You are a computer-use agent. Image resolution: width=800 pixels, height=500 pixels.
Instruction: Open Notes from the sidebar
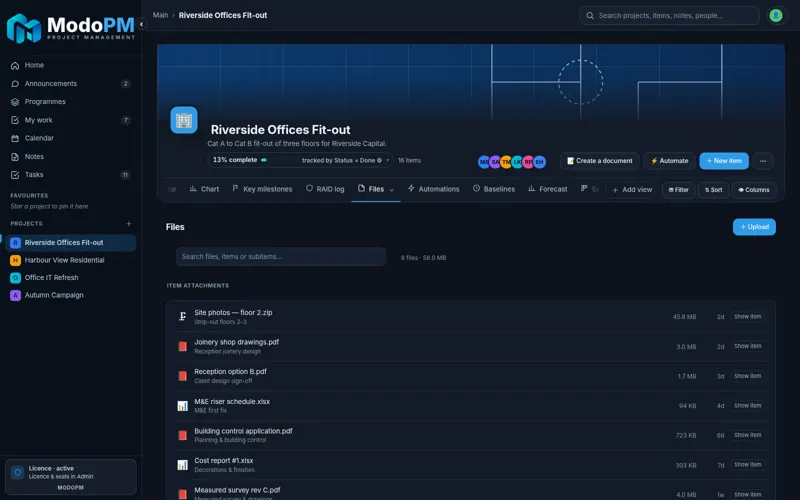(x=70, y=157)
